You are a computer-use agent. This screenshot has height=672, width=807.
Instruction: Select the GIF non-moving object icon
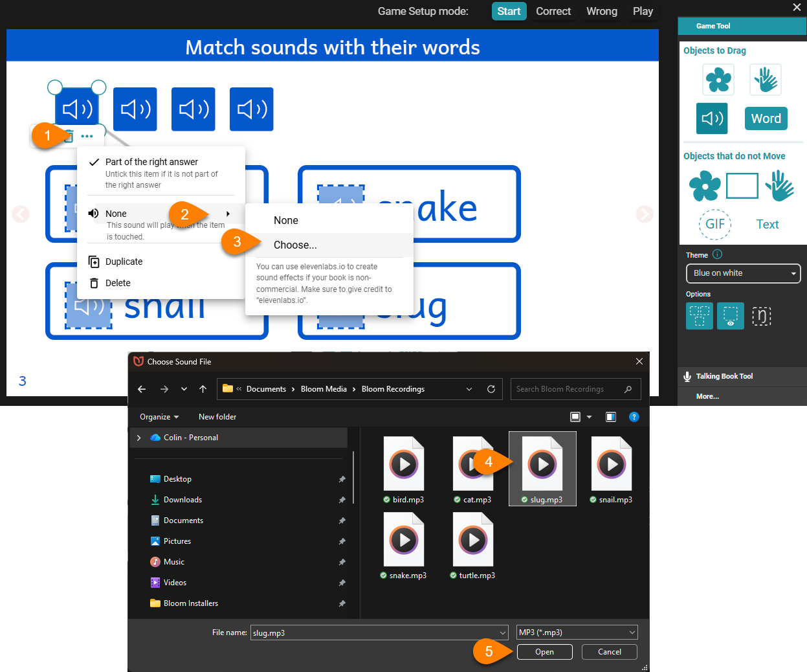tap(714, 225)
